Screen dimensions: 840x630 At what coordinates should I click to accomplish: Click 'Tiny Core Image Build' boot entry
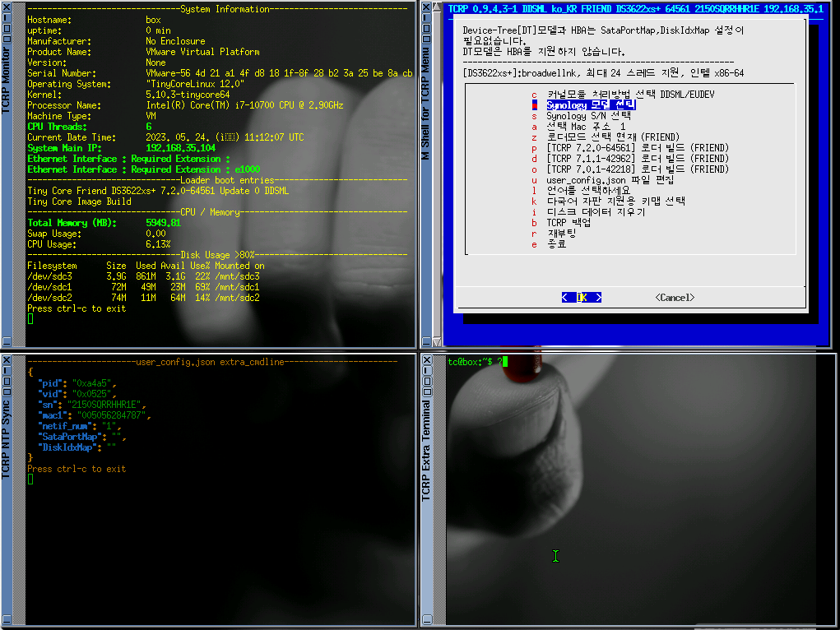pos(79,202)
